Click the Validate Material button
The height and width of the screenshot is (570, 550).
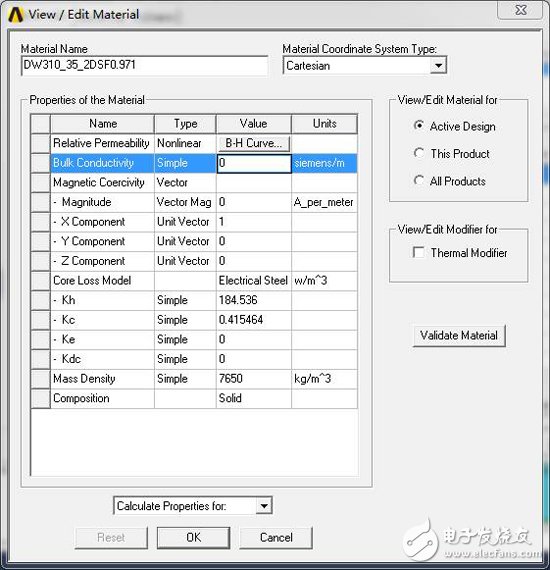[459, 336]
